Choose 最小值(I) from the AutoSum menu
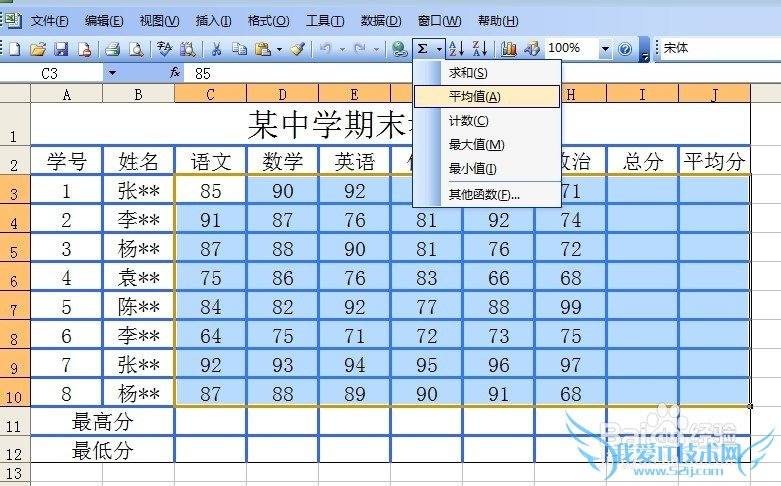The width and height of the screenshot is (781, 486). tap(487, 168)
